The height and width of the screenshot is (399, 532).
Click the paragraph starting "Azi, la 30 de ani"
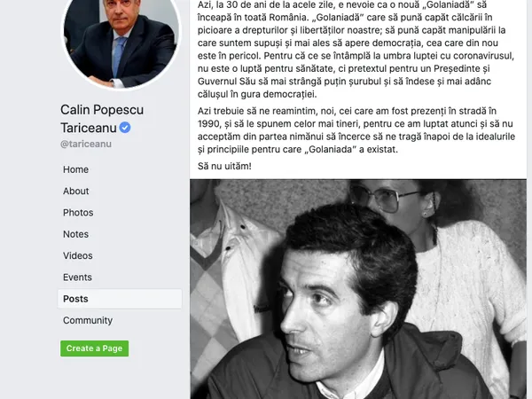pos(356,49)
